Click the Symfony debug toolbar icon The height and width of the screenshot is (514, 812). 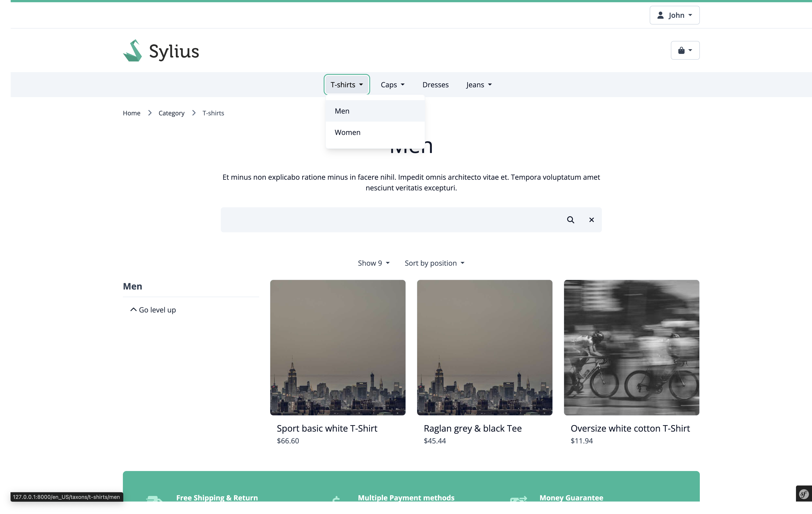click(804, 494)
